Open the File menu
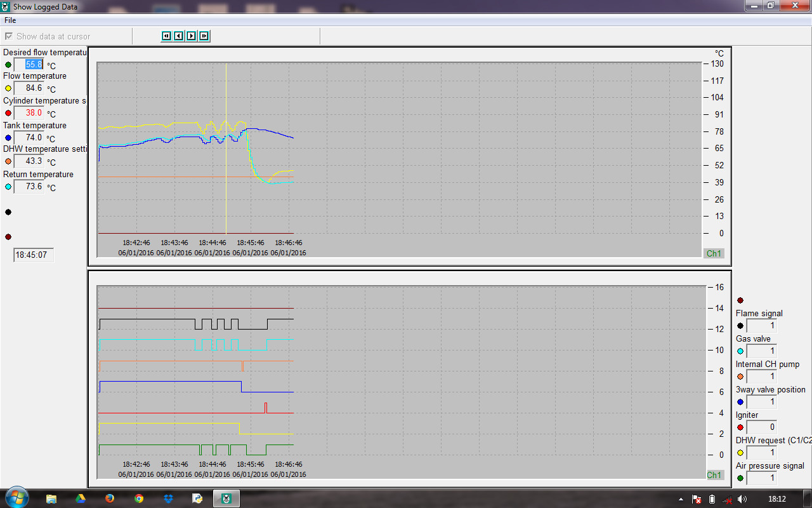 click(x=10, y=20)
